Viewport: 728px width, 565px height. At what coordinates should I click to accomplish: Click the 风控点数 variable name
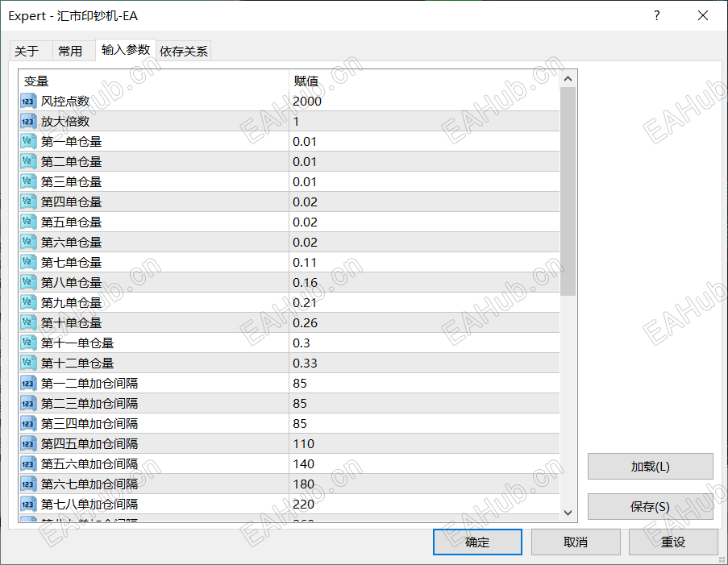pyautogui.click(x=65, y=102)
